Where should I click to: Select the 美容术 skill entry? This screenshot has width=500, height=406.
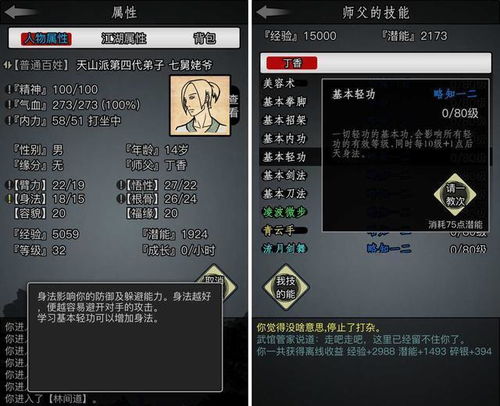279,83
